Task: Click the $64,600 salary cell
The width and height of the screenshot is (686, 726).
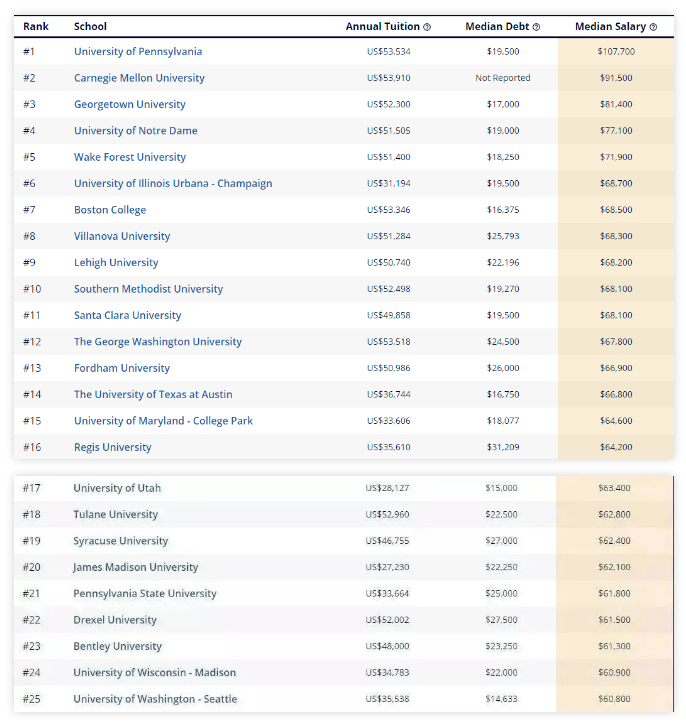Action: (616, 421)
